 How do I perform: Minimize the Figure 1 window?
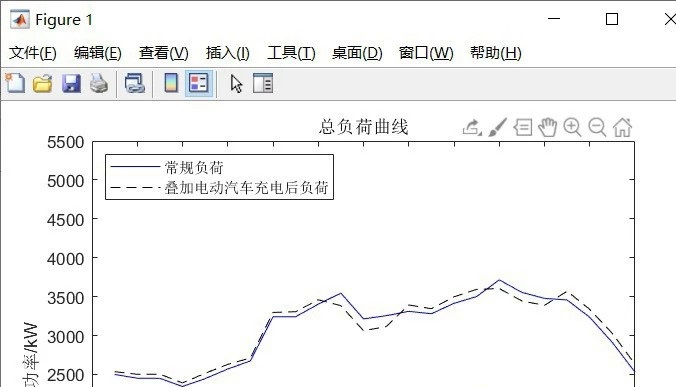pyautogui.click(x=554, y=19)
